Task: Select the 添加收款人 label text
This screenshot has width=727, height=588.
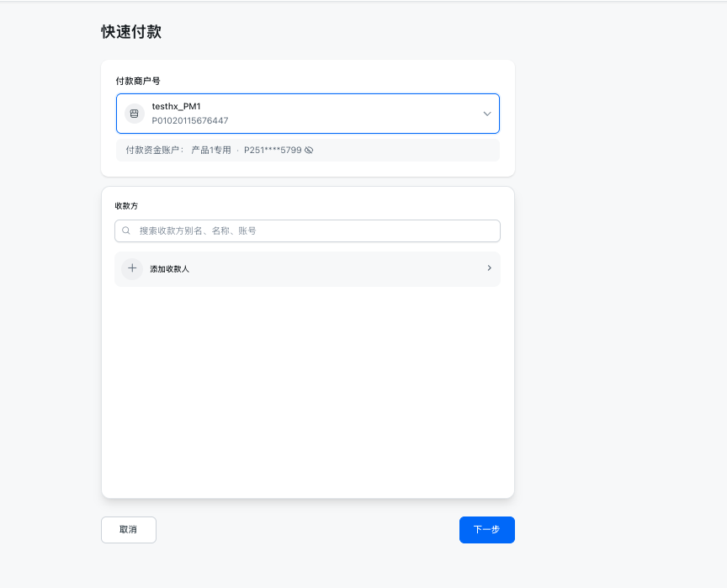Action: click(x=169, y=269)
